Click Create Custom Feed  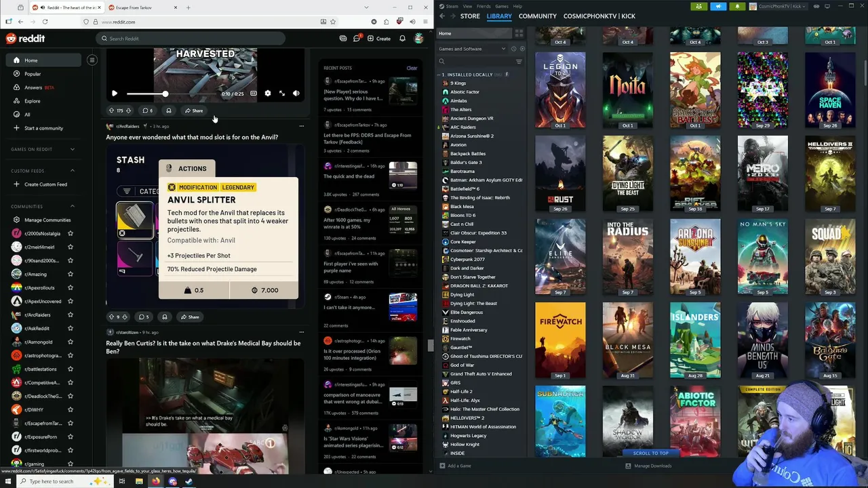(45, 184)
